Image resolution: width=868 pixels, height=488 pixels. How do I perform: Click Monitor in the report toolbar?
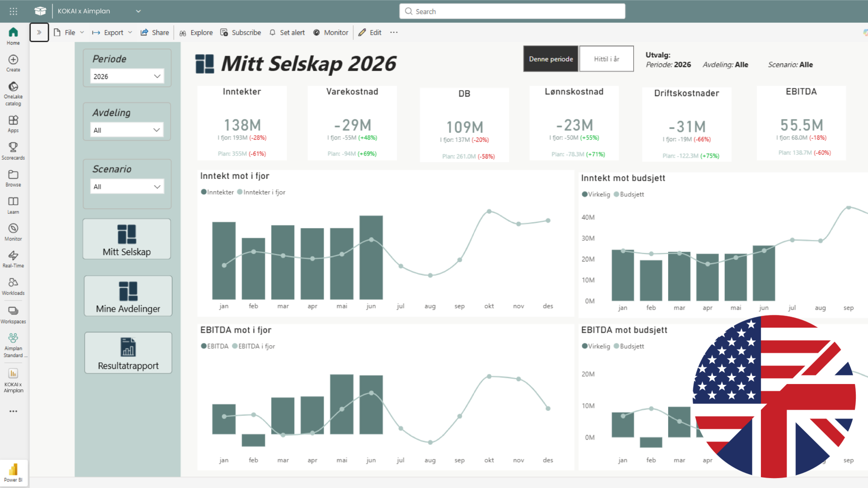[x=331, y=33]
